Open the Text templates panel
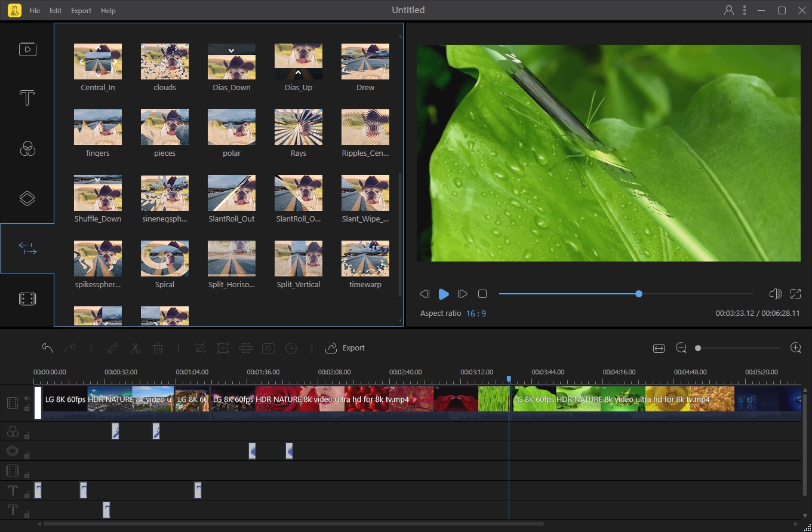The width and height of the screenshot is (812, 532). tap(27, 98)
